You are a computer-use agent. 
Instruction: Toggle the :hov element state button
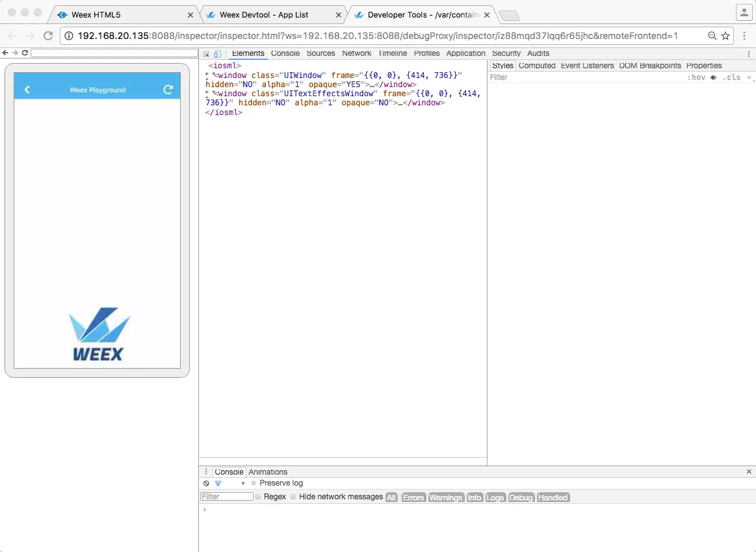[x=696, y=77]
